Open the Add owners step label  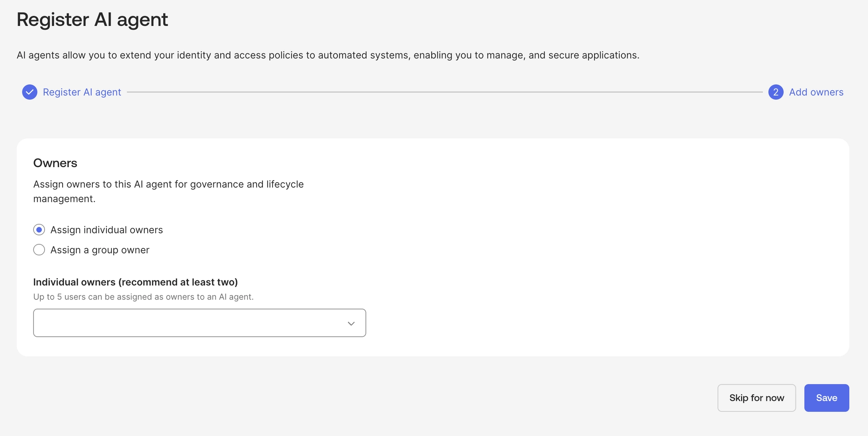(816, 92)
